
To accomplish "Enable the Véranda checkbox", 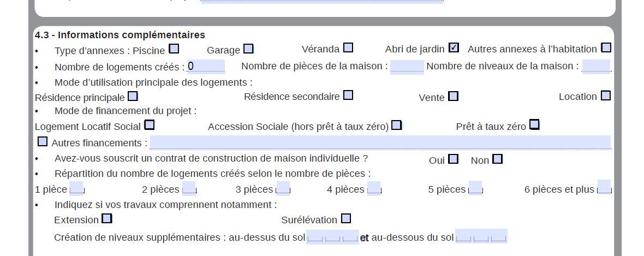I will point(348,48).
